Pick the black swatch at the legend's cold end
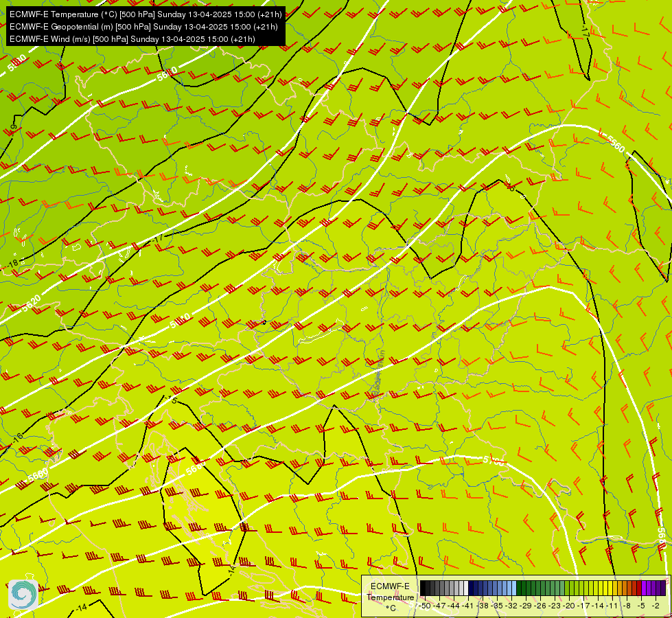Viewport: 672px width, 618px height. tap(423, 588)
